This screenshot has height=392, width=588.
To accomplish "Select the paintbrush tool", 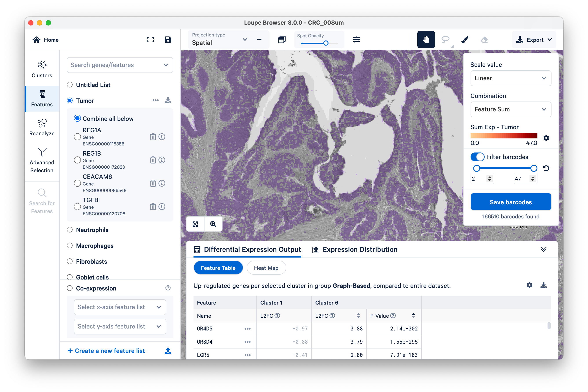I will coord(465,40).
